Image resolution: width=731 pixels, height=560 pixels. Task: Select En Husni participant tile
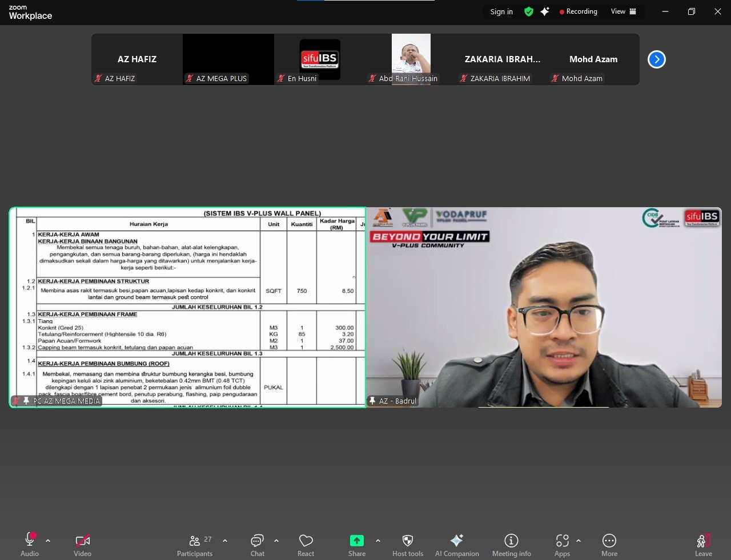(x=320, y=59)
